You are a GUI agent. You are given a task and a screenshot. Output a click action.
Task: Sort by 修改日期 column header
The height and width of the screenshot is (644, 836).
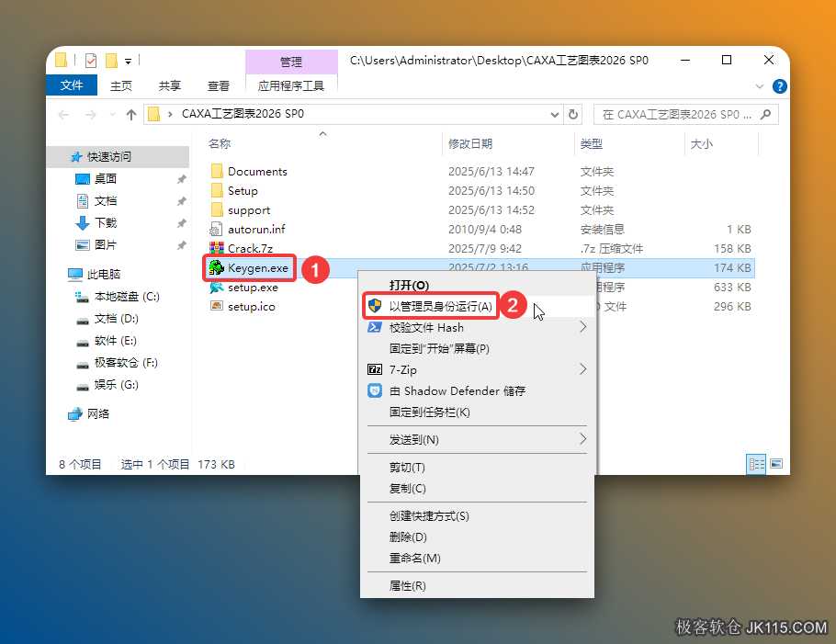[470, 143]
